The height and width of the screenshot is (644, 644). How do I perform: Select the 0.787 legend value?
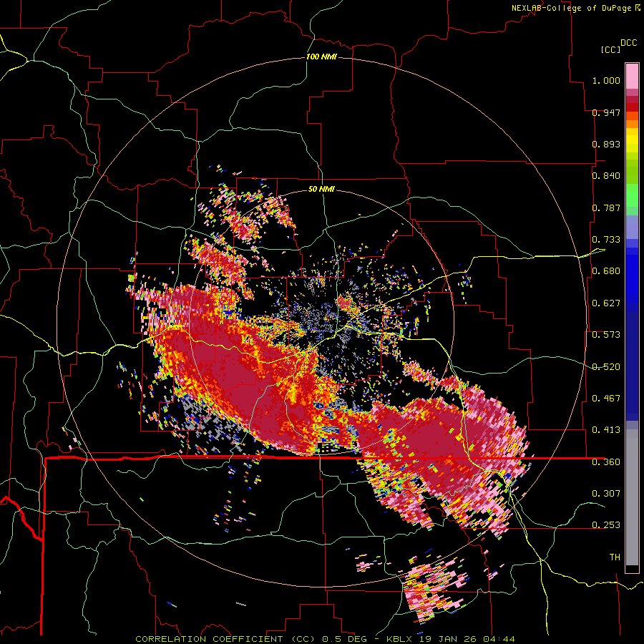606,208
